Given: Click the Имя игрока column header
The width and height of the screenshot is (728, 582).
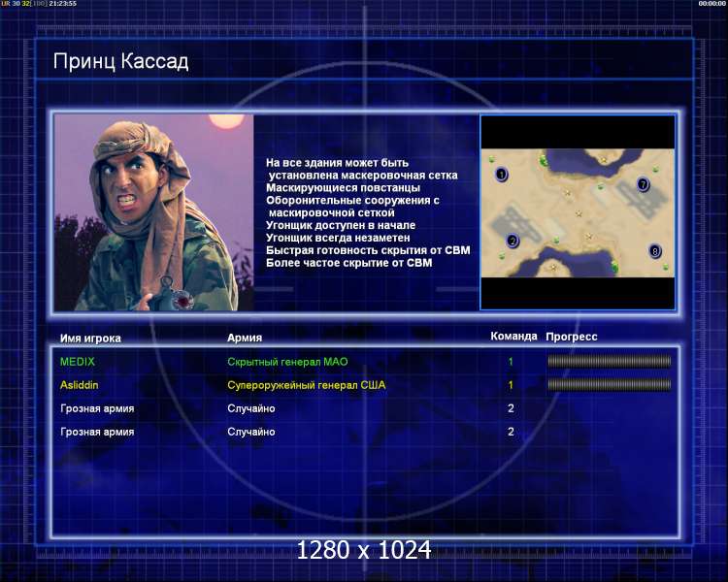Looking at the screenshot, I should [x=90, y=339].
